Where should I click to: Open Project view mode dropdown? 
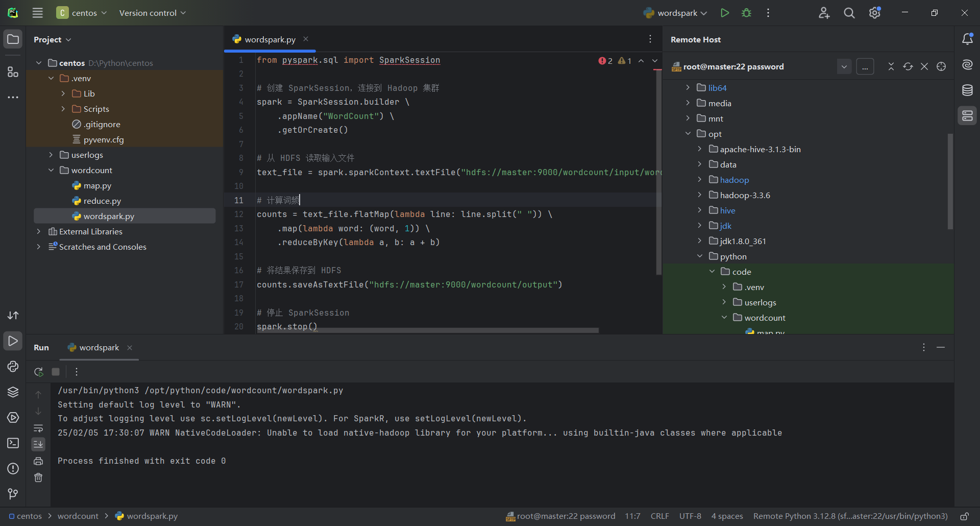(x=53, y=39)
